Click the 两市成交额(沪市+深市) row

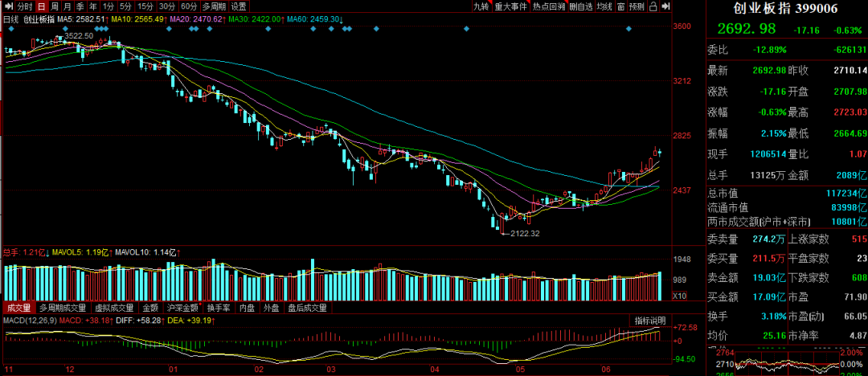pos(787,222)
